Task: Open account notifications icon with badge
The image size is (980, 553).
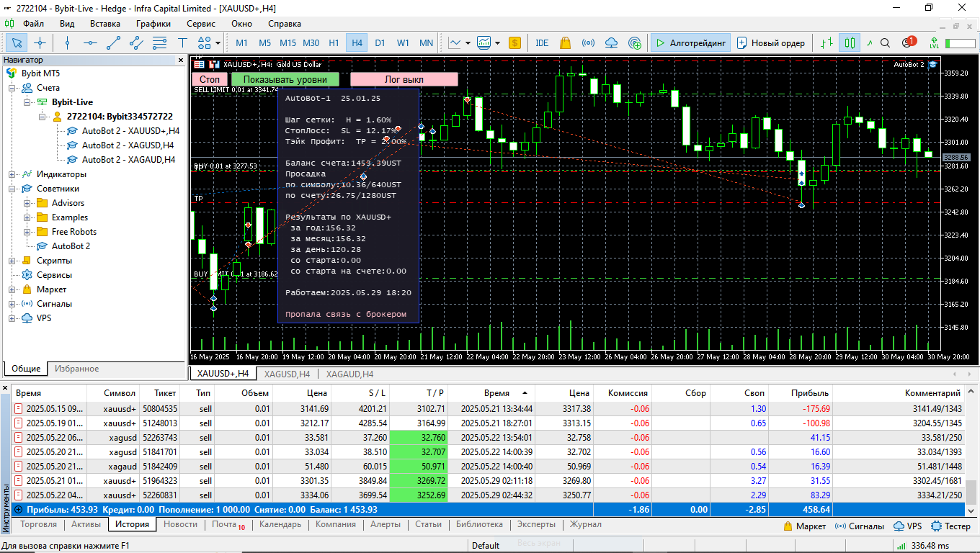Action: click(908, 42)
